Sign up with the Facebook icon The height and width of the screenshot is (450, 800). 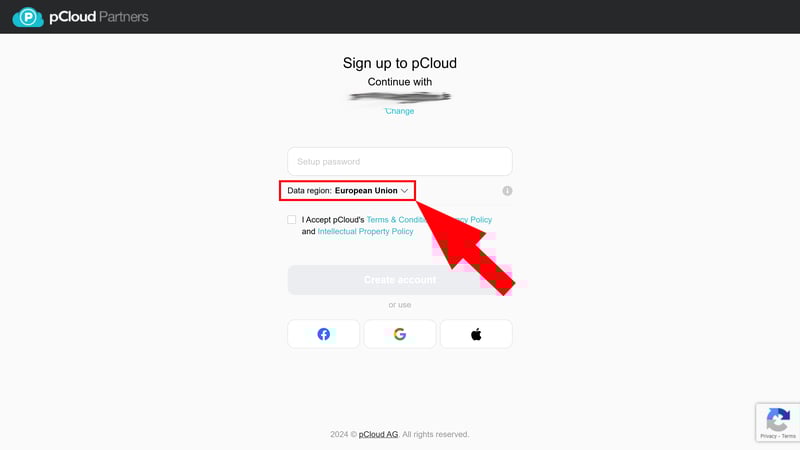[323, 334]
